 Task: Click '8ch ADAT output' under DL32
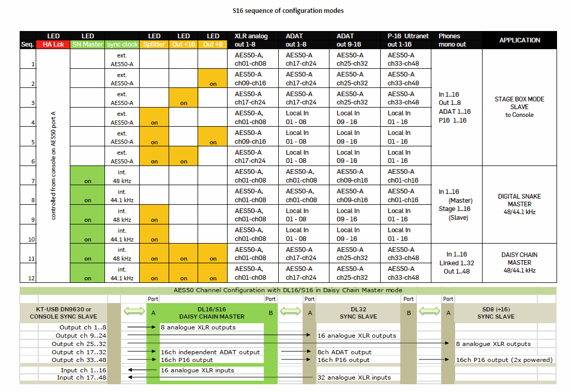click(x=344, y=352)
